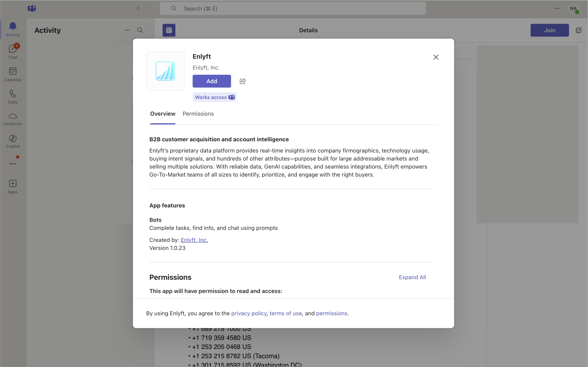Open the Enlyft, Inc. creator link
Viewport: 588px width, 367px height.
[194, 240]
